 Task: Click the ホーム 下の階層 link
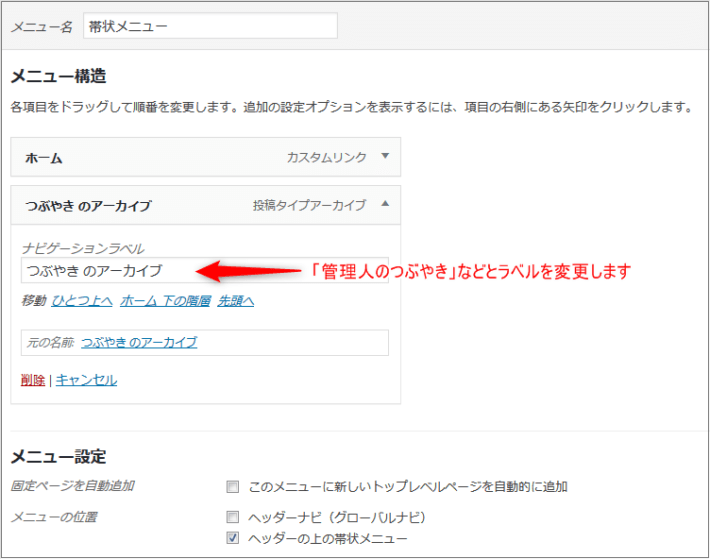pos(165,301)
